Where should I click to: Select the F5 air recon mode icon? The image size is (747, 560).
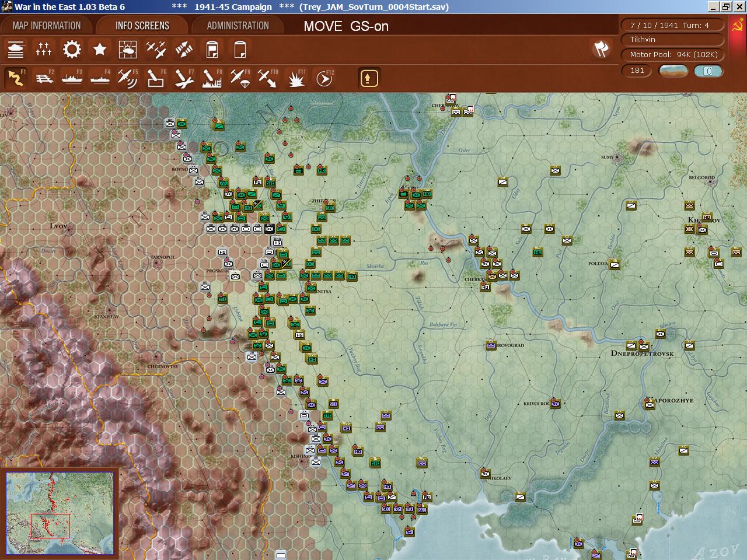128,78
